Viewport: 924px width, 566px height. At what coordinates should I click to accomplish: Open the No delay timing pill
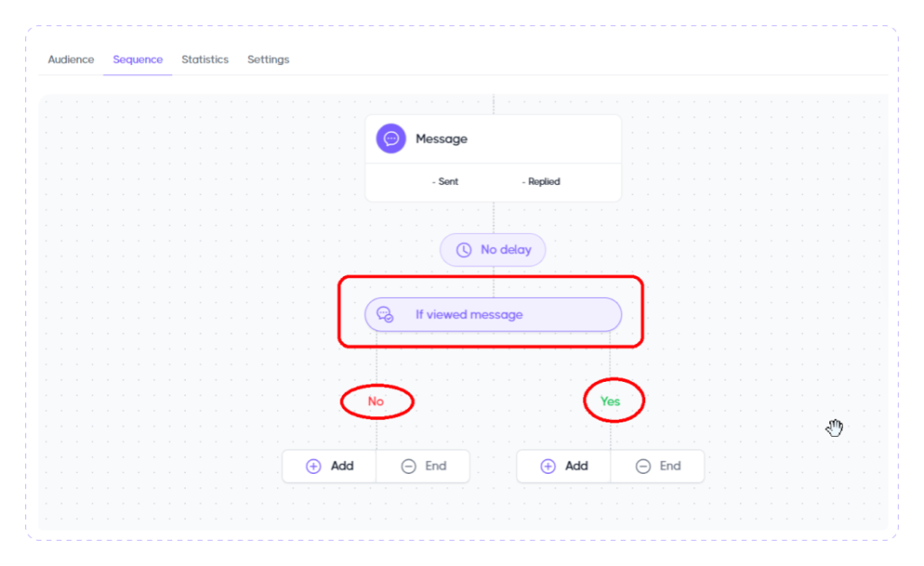(493, 250)
